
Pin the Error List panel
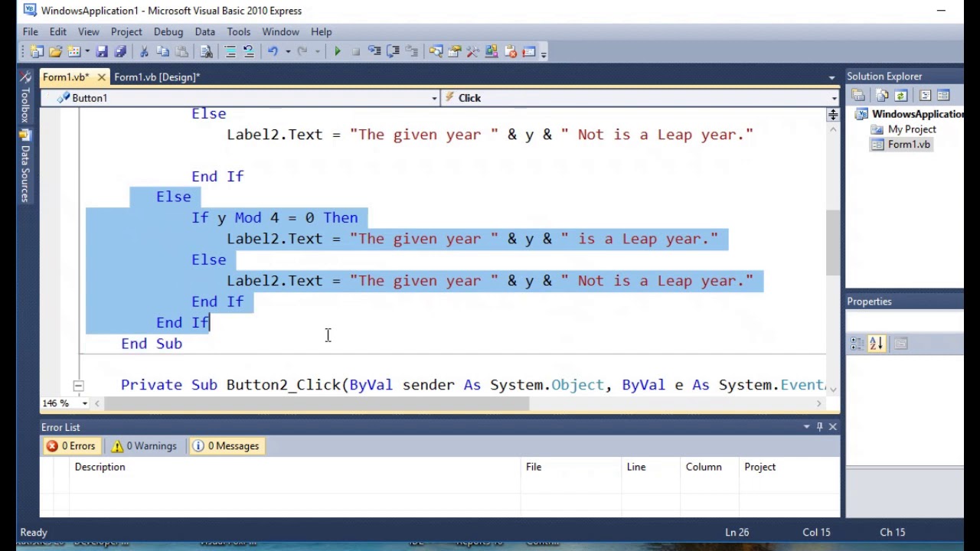[x=819, y=426]
